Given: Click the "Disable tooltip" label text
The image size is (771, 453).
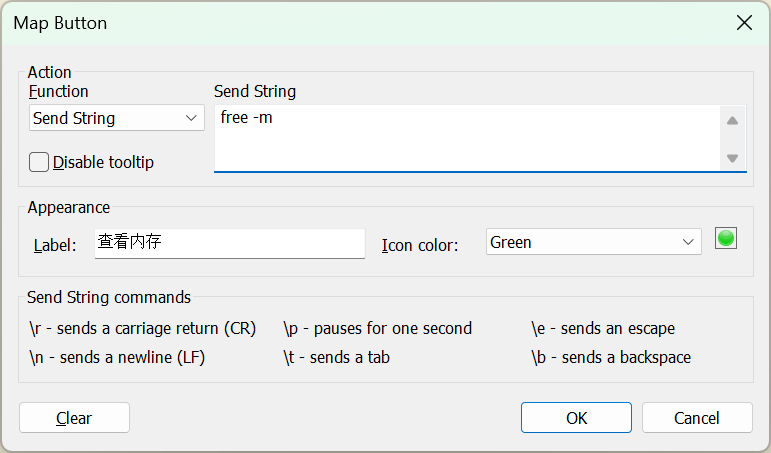Looking at the screenshot, I should (103, 162).
